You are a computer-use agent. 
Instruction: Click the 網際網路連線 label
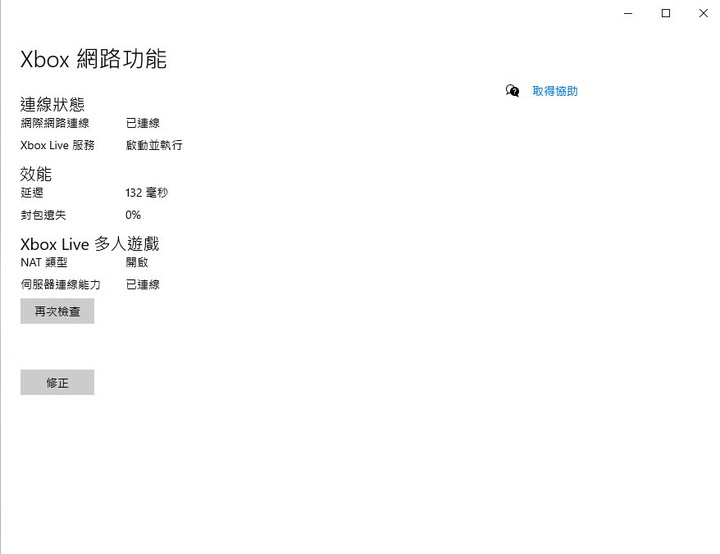pyautogui.click(x=55, y=123)
